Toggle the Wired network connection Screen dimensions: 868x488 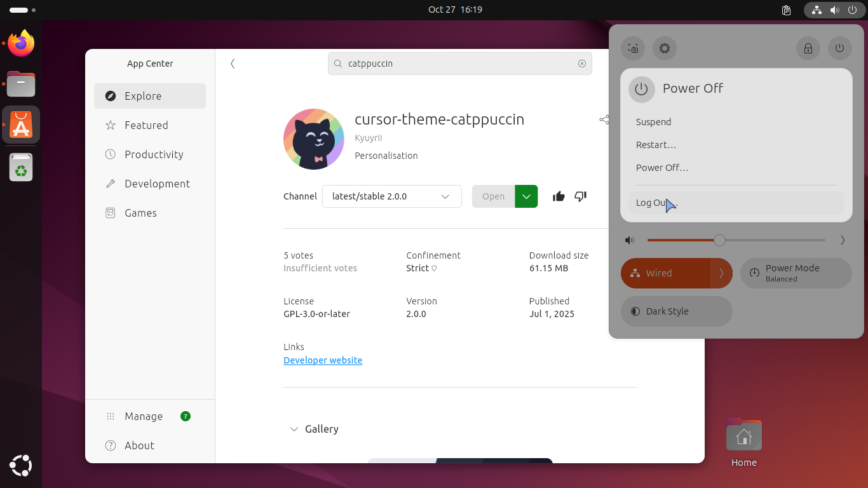point(664,273)
